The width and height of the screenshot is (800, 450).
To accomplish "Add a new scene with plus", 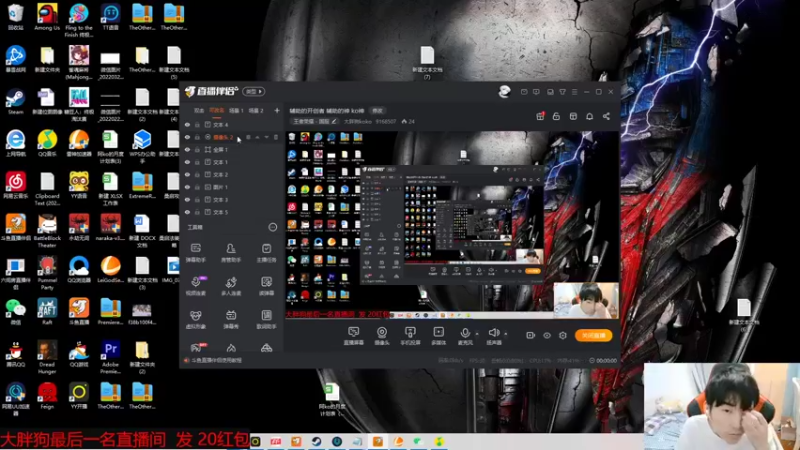I will [277, 110].
